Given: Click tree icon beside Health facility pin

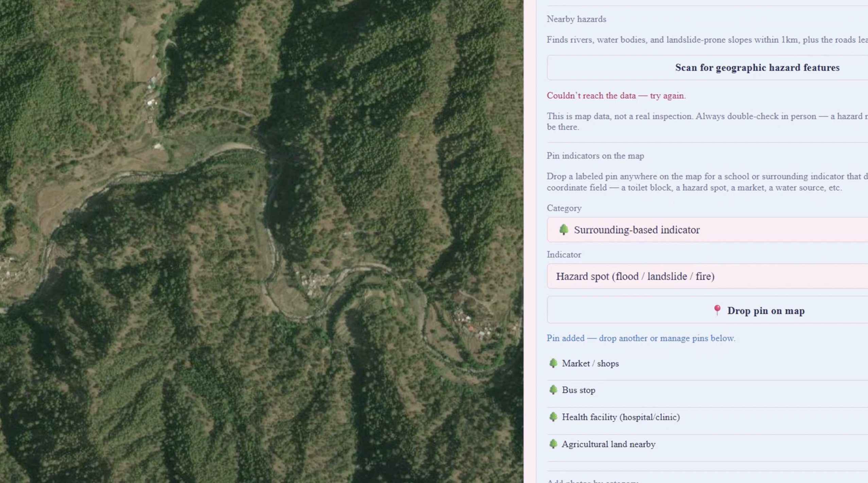Looking at the screenshot, I should pos(553,417).
